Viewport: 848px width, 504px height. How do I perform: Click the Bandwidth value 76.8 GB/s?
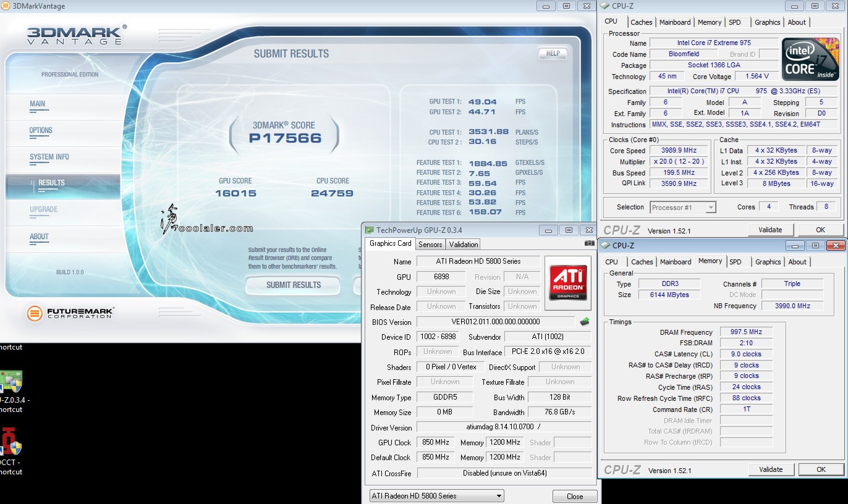[x=559, y=412]
